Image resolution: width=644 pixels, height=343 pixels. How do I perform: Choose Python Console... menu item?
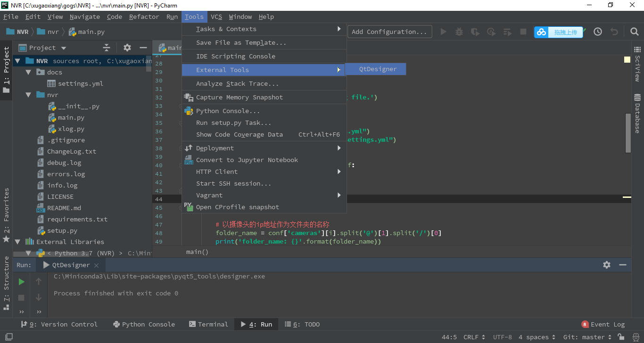tap(264, 111)
